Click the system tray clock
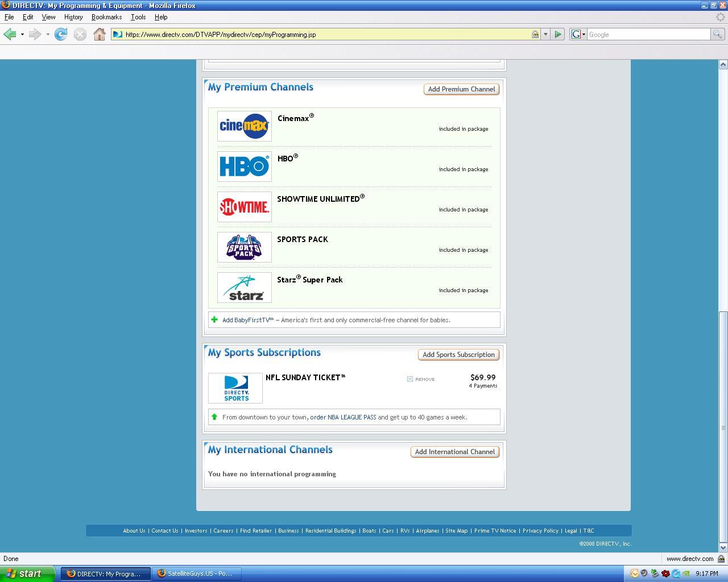This screenshot has width=728, height=582. (706, 573)
